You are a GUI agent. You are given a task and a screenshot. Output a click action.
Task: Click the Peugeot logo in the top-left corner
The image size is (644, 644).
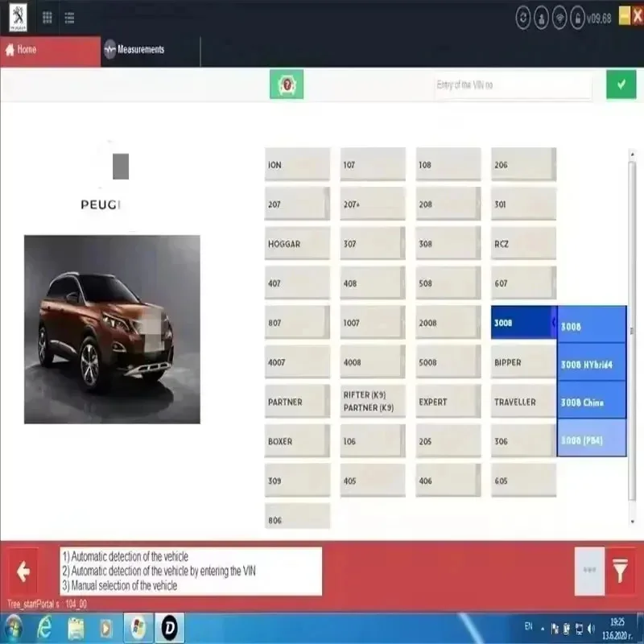pyautogui.click(x=18, y=15)
